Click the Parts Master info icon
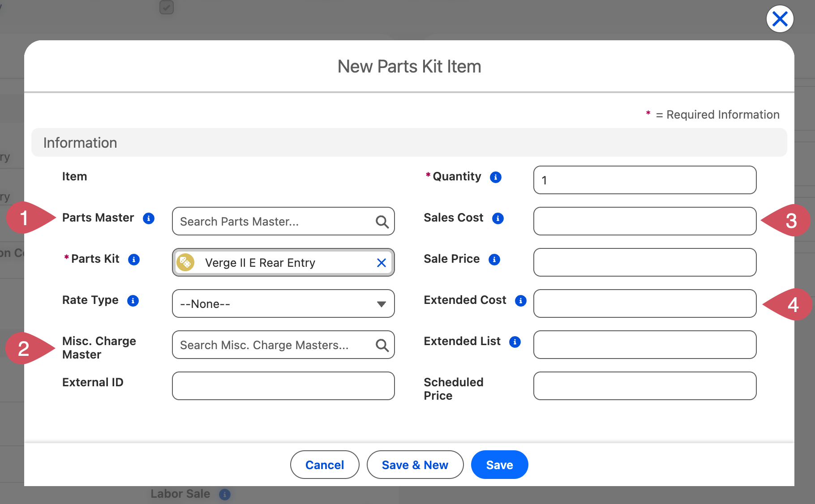Screen dimensions: 815x504 point(149,218)
